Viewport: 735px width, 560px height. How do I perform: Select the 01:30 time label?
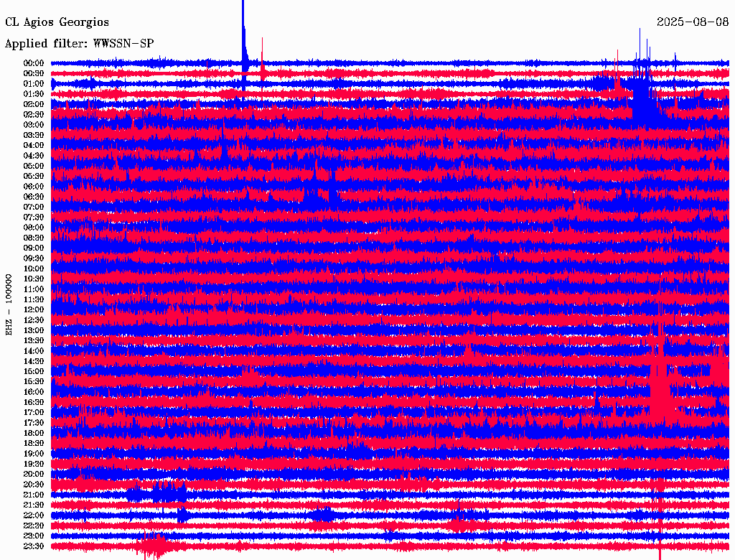(x=34, y=94)
